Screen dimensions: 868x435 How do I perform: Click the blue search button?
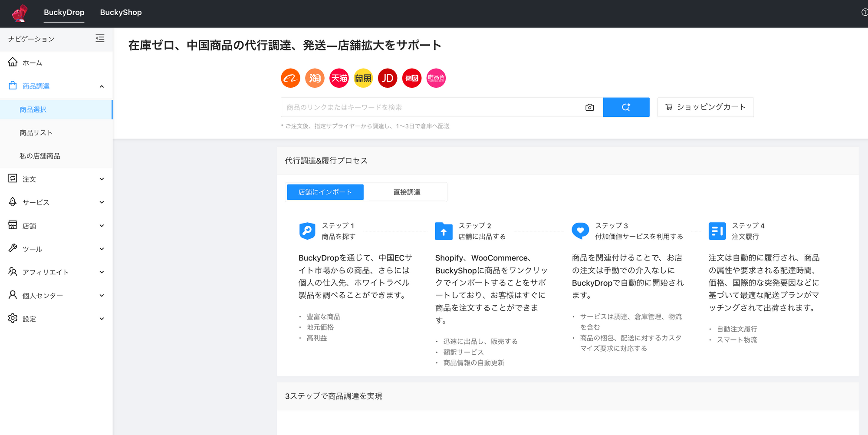pyautogui.click(x=626, y=107)
